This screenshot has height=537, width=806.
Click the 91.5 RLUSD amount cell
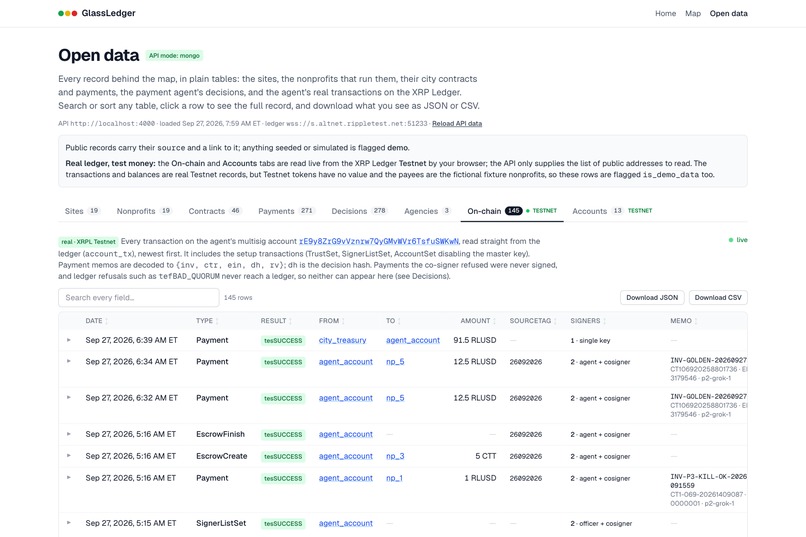click(474, 340)
